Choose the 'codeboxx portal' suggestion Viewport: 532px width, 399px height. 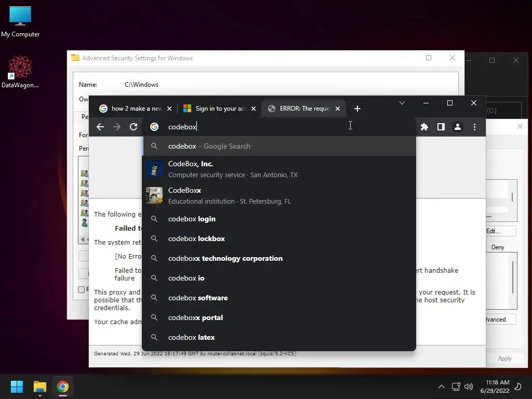279,317
